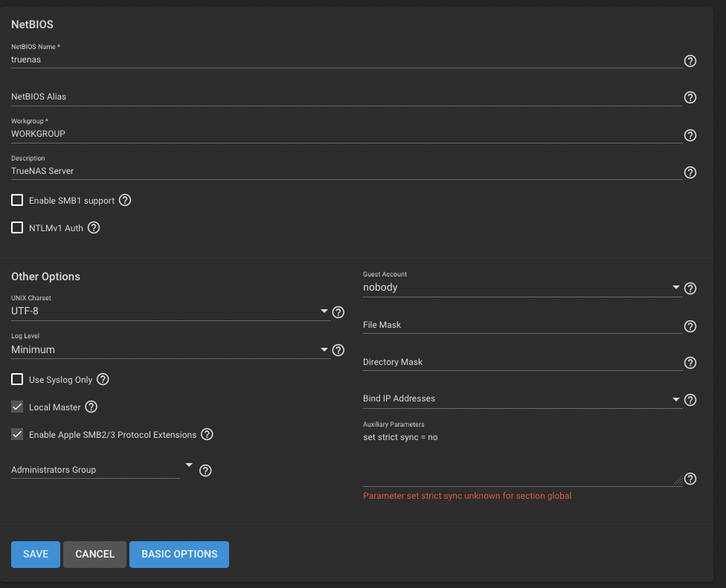Check the Use Syslog Only option

point(17,380)
